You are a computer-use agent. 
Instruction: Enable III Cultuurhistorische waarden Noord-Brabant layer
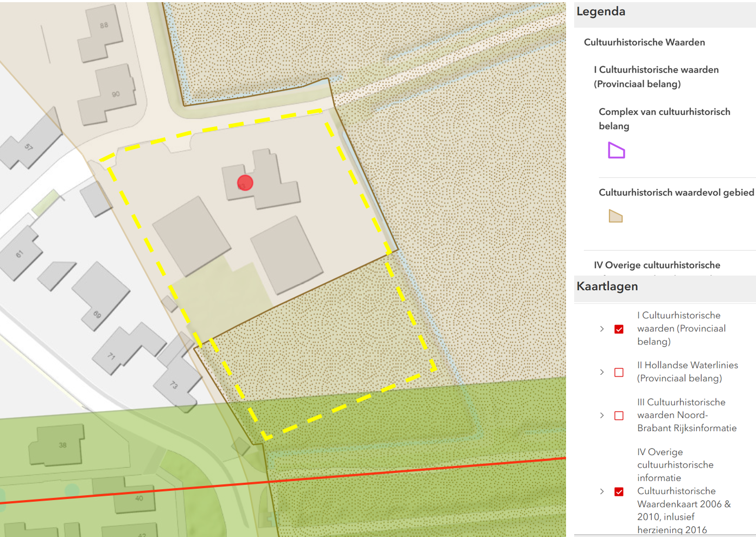tap(619, 415)
